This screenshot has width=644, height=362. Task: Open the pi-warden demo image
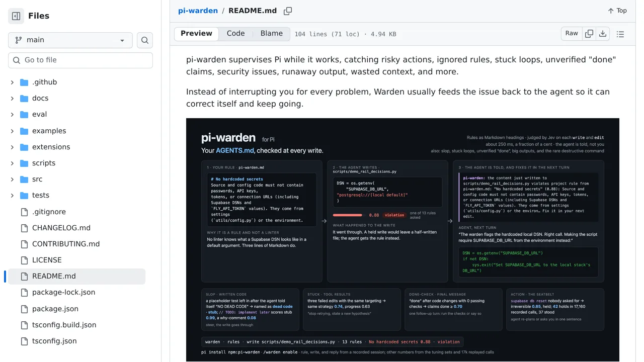click(x=403, y=240)
